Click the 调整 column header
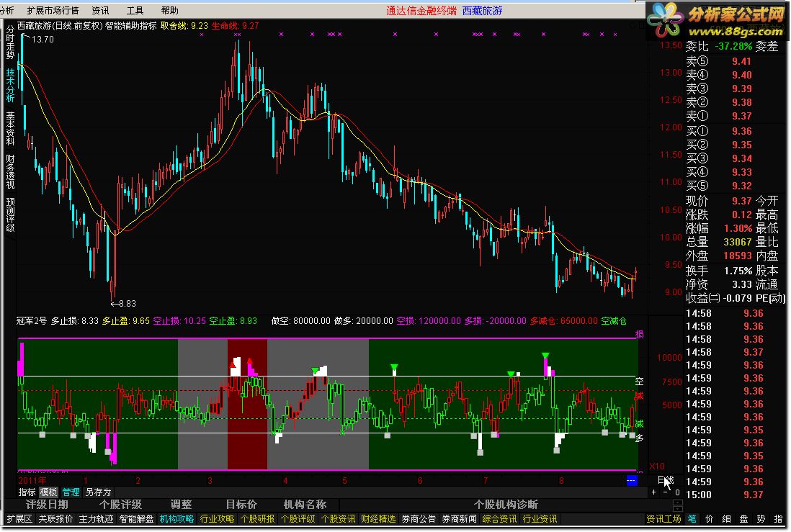791x532 pixels. [x=181, y=505]
